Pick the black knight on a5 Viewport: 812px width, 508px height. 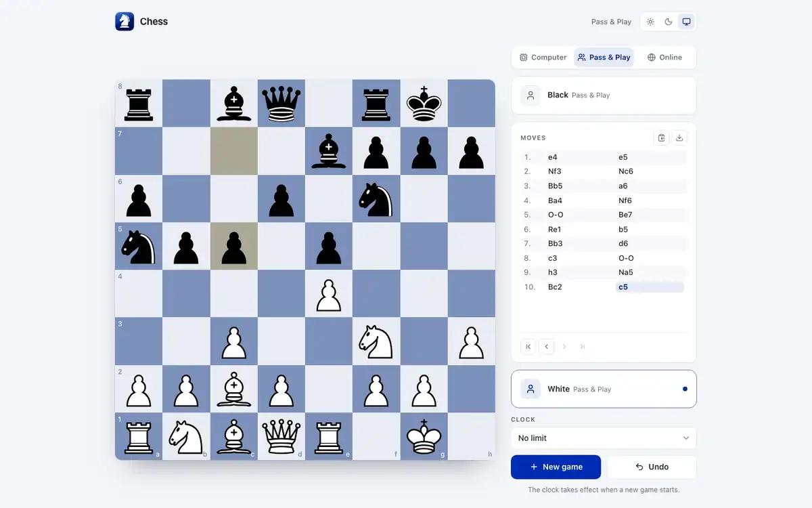[x=139, y=247]
